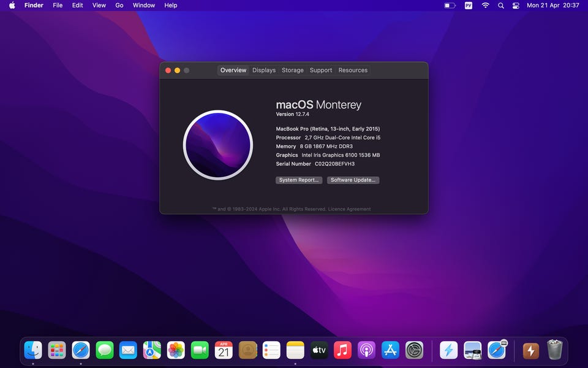Viewport: 588px width, 368px height.
Task: Open the Trash in the Dock
Action: 555,350
